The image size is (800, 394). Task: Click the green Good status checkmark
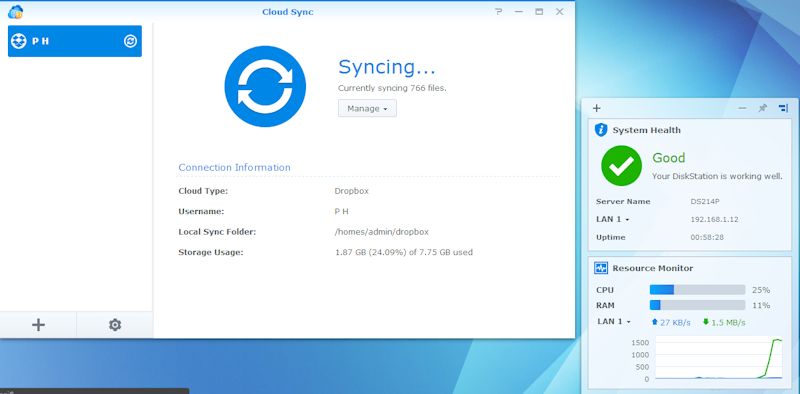pos(621,165)
